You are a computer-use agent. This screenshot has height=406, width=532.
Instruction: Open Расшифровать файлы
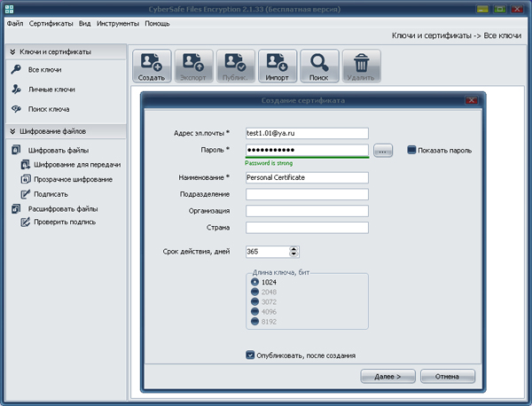[x=63, y=209]
